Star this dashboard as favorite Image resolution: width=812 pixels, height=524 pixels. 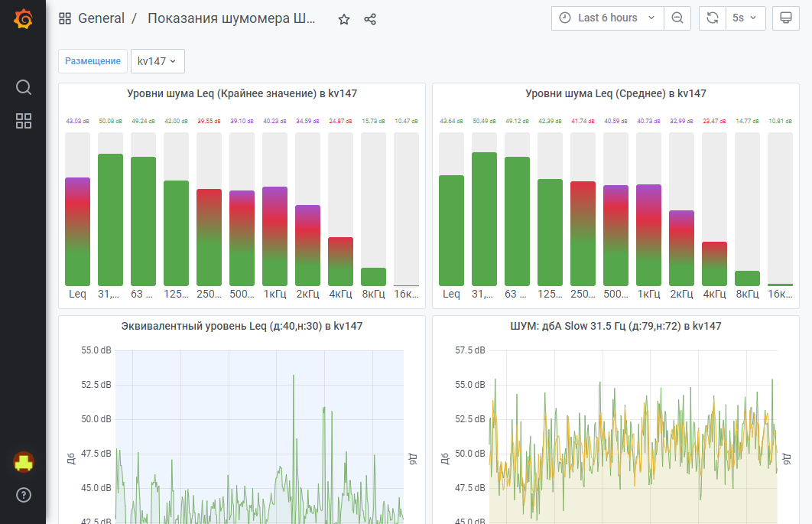tap(344, 19)
